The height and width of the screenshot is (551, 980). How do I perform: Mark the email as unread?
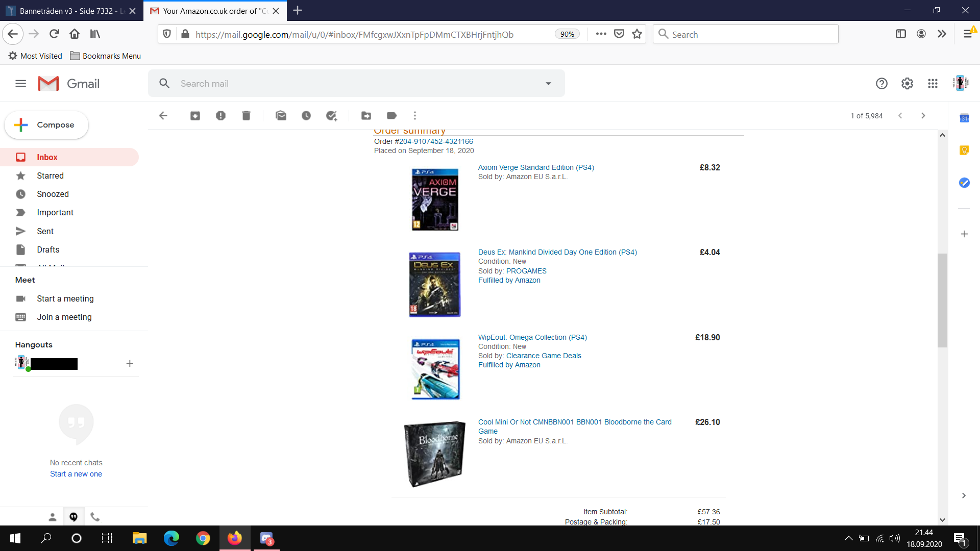pos(281,116)
